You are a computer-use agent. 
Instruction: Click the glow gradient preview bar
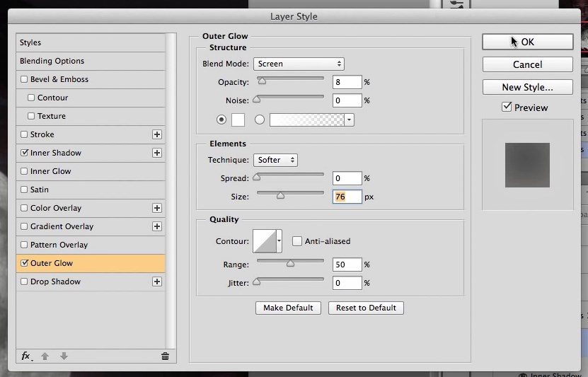307,120
